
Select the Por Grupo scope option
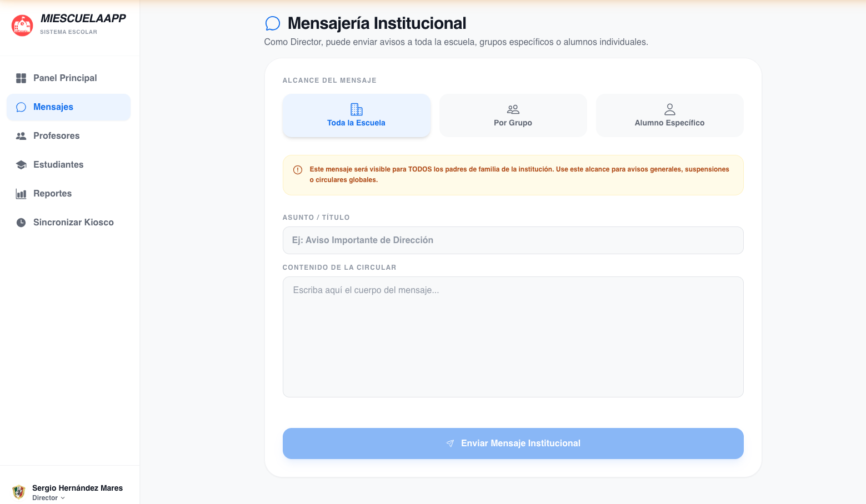click(x=513, y=115)
